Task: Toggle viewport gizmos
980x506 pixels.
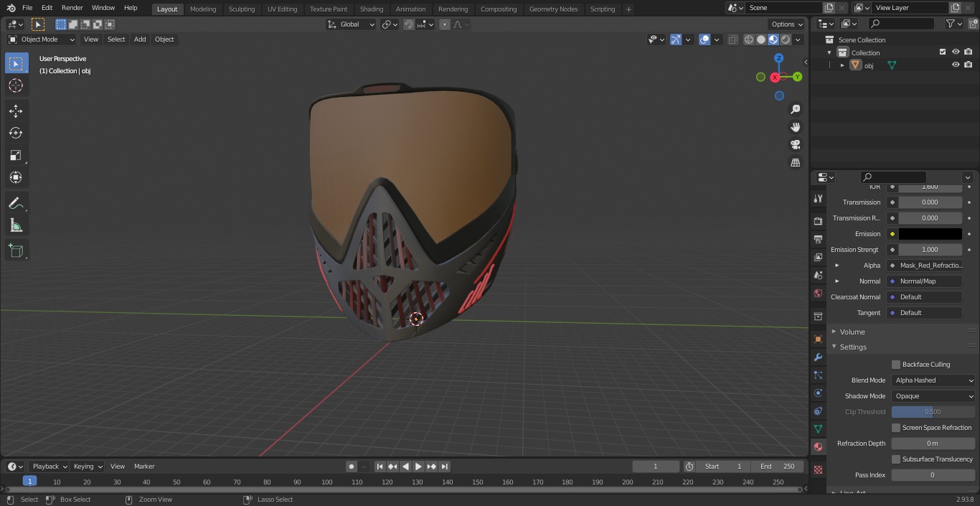Action: click(x=676, y=39)
